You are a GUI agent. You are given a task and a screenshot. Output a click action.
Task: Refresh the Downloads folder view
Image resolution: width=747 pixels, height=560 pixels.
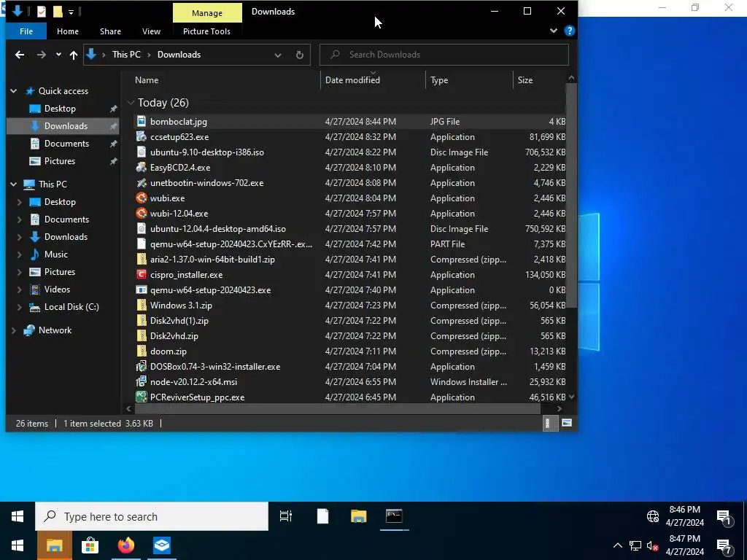tap(300, 55)
